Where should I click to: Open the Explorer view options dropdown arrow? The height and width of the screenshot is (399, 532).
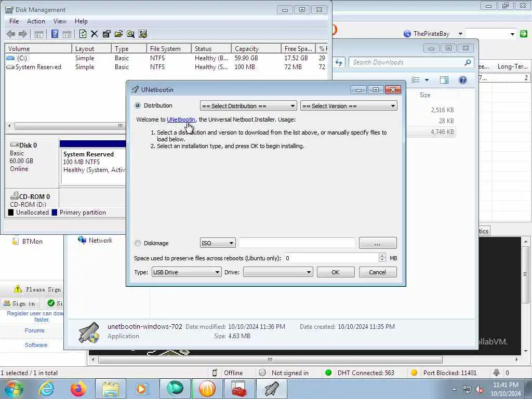pyautogui.click(x=427, y=80)
